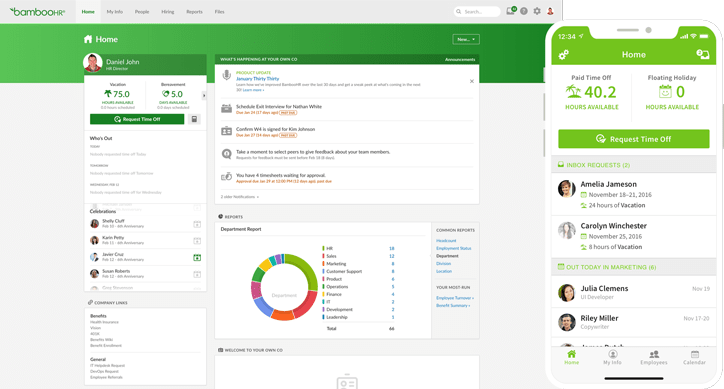
Task: Open the Hiring menu tab
Action: (x=168, y=12)
